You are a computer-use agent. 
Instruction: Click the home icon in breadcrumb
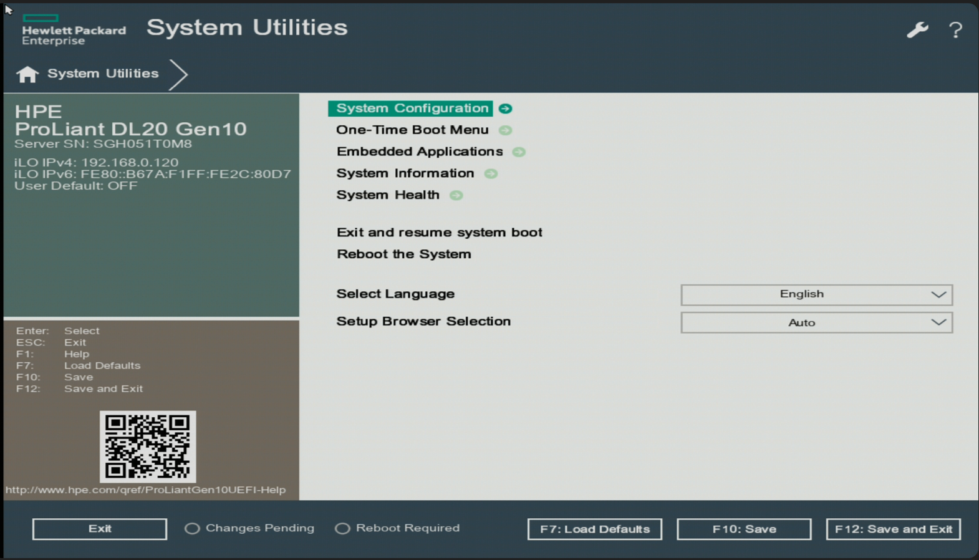(27, 74)
